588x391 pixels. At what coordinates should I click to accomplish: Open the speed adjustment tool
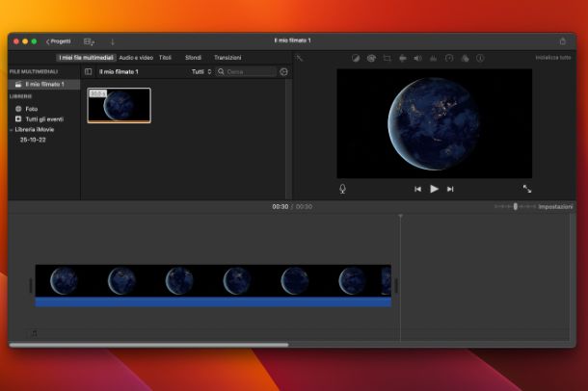(x=449, y=58)
